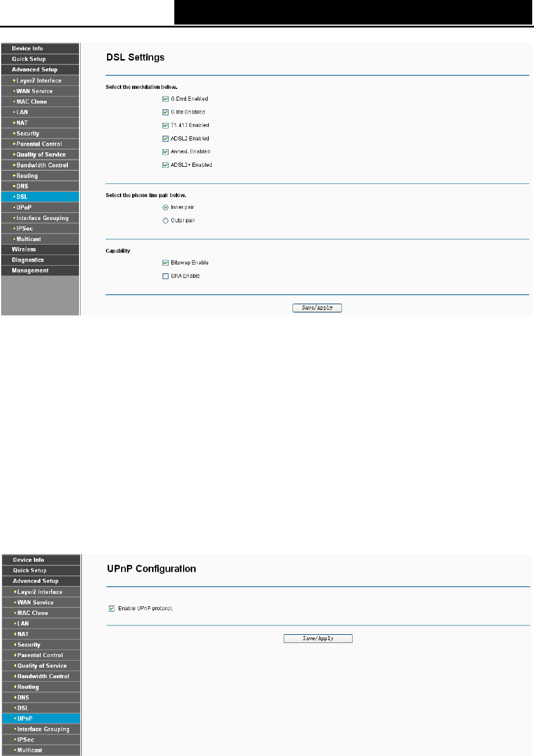Open UPnP in DSL Settings sidebar
The width and height of the screenshot is (534, 756).
click(40, 207)
